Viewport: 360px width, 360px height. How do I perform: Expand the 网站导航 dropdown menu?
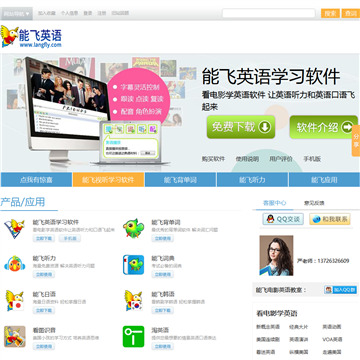pyautogui.click(x=17, y=14)
